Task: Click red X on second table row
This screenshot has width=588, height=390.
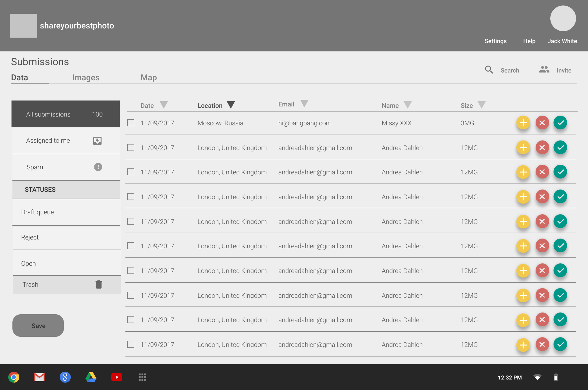Action: click(542, 147)
